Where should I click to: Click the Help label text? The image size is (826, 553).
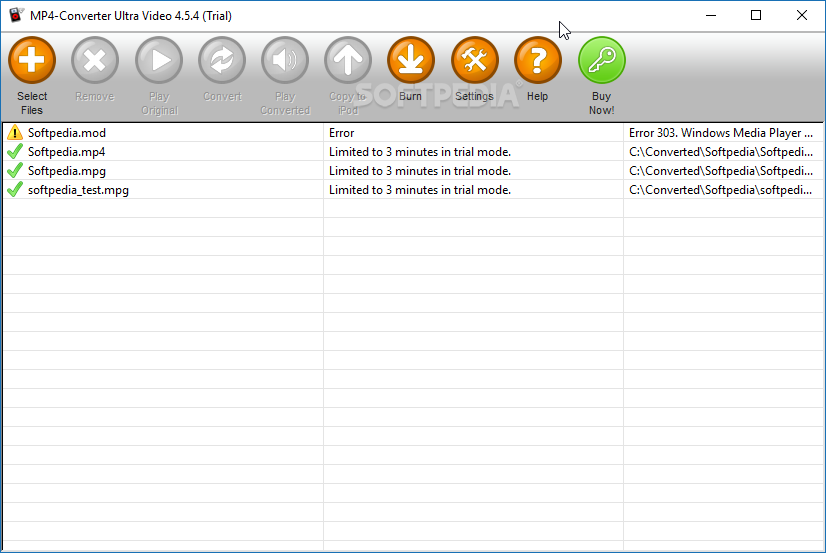(537, 96)
